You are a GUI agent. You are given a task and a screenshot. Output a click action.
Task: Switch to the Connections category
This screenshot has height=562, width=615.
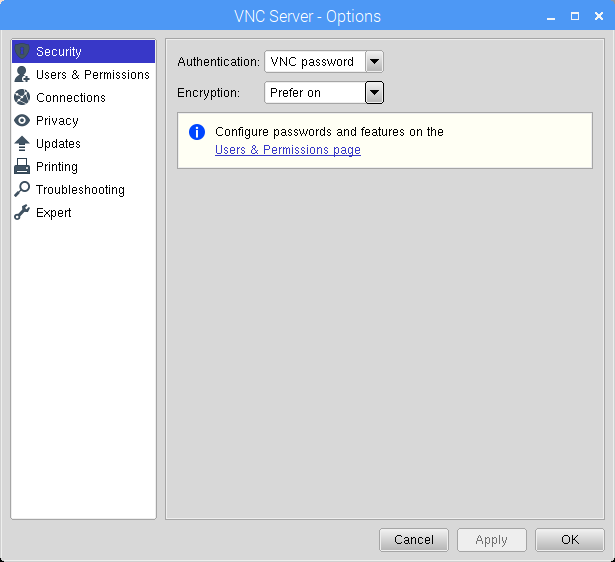(x=83, y=97)
